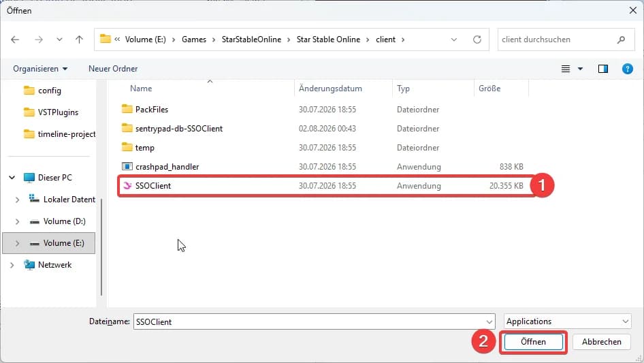
Task: Expand the chevron after client breadcrumb
Action: point(403,40)
